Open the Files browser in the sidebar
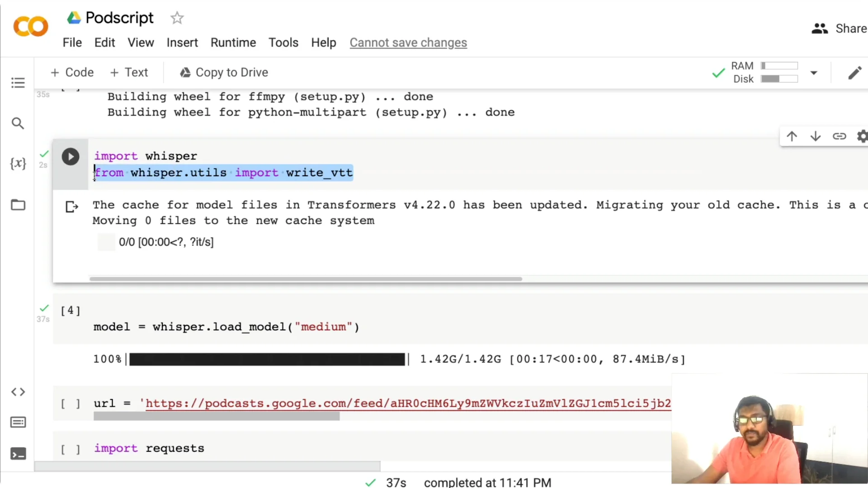The width and height of the screenshot is (868, 488). click(18, 205)
